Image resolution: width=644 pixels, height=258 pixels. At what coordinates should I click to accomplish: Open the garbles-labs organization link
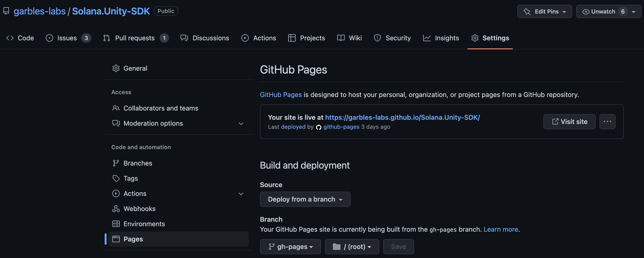(40, 11)
